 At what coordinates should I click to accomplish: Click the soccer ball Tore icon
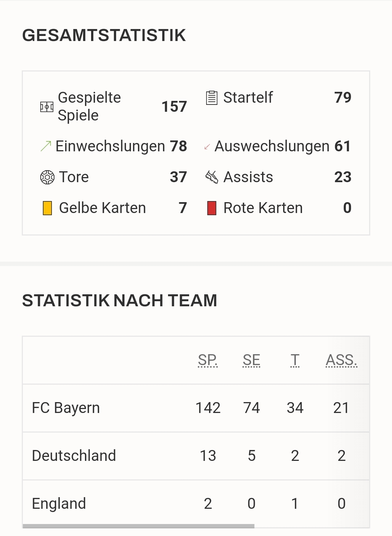click(x=47, y=177)
